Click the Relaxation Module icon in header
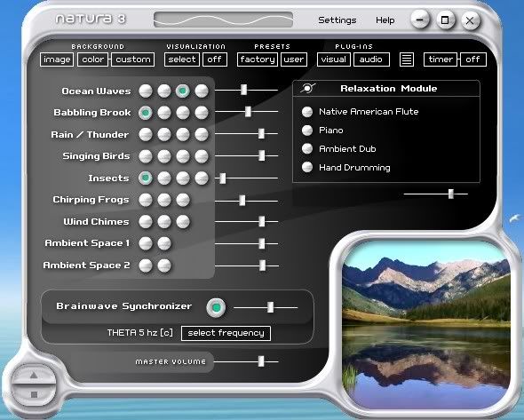This screenshot has height=420, width=524. pos(307,88)
